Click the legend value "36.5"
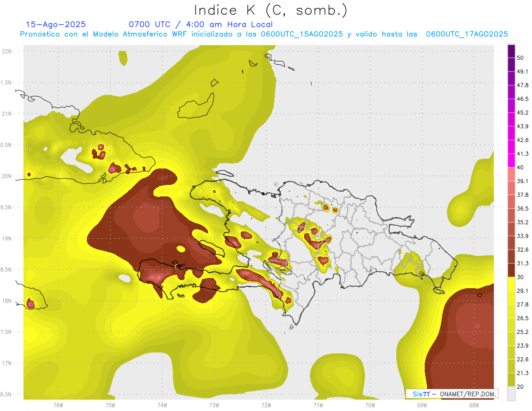 (523, 209)
